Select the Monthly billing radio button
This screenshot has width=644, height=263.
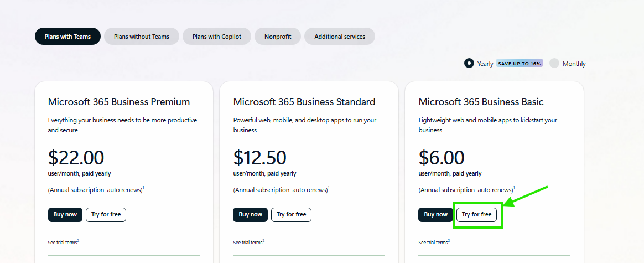coord(554,63)
